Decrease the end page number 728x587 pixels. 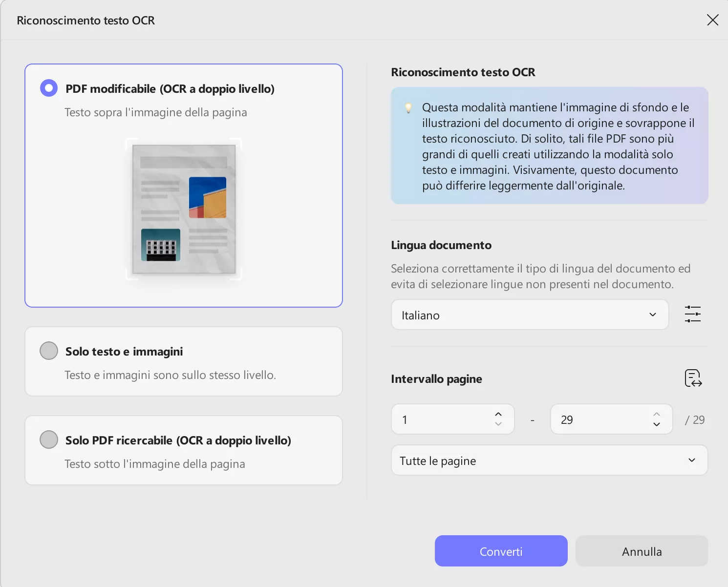click(657, 424)
